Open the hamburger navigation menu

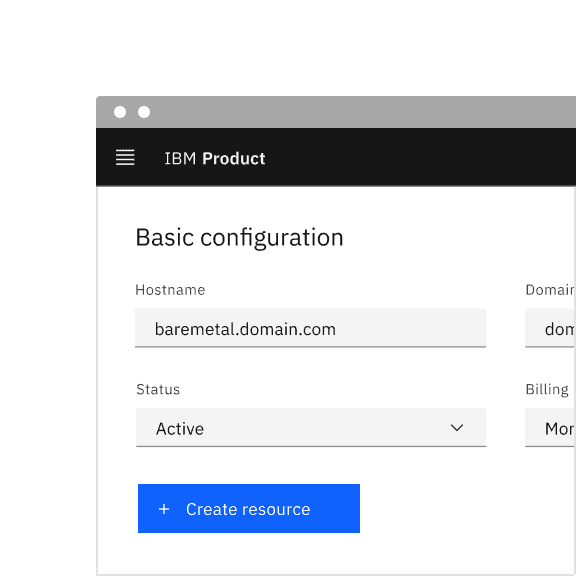[125, 158]
